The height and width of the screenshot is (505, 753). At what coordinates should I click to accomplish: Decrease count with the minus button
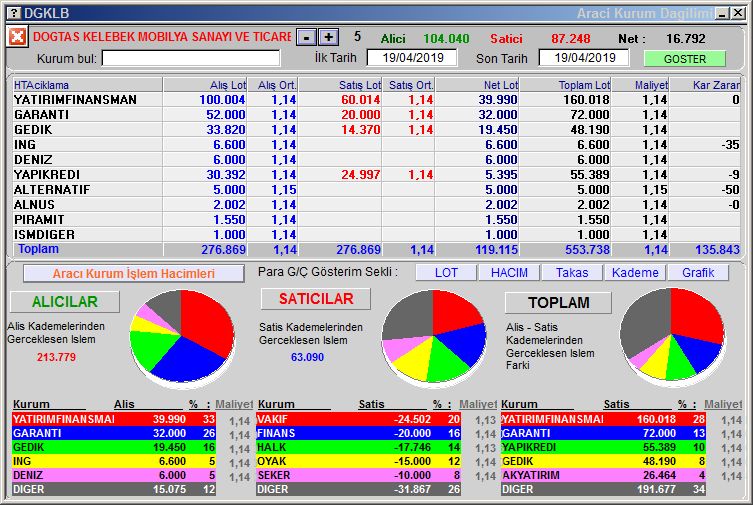click(x=306, y=37)
